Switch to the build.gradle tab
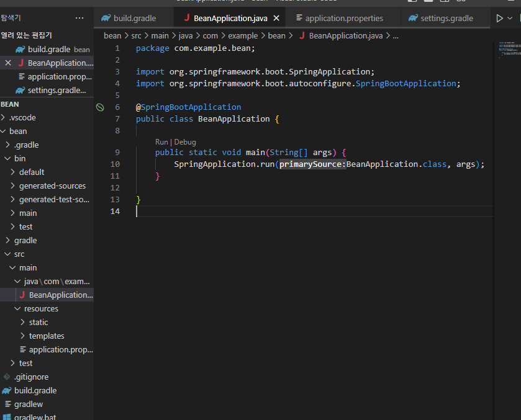The image size is (521, 420). [135, 19]
